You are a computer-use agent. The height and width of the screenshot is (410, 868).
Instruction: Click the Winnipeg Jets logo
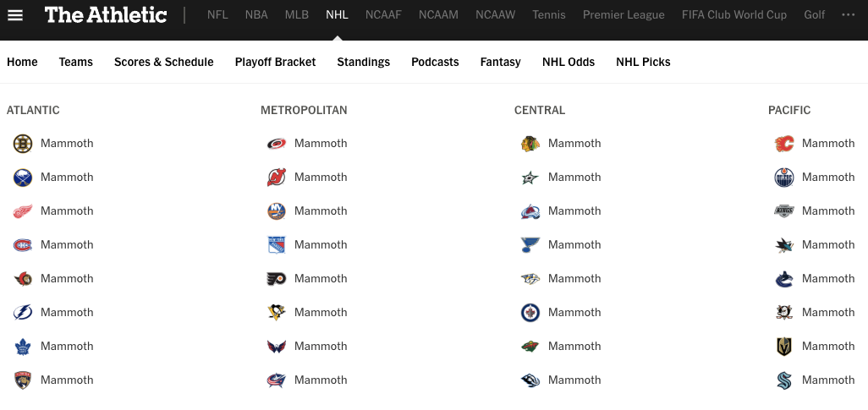point(530,313)
